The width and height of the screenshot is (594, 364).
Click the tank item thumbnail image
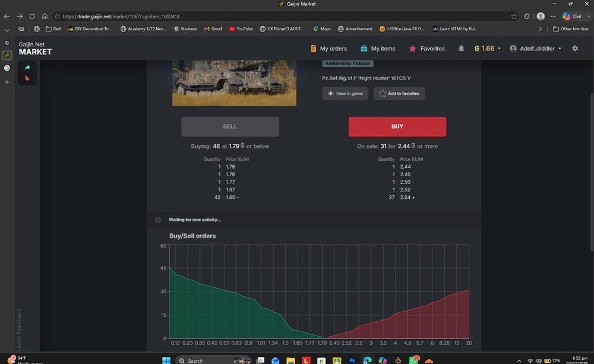coord(234,83)
